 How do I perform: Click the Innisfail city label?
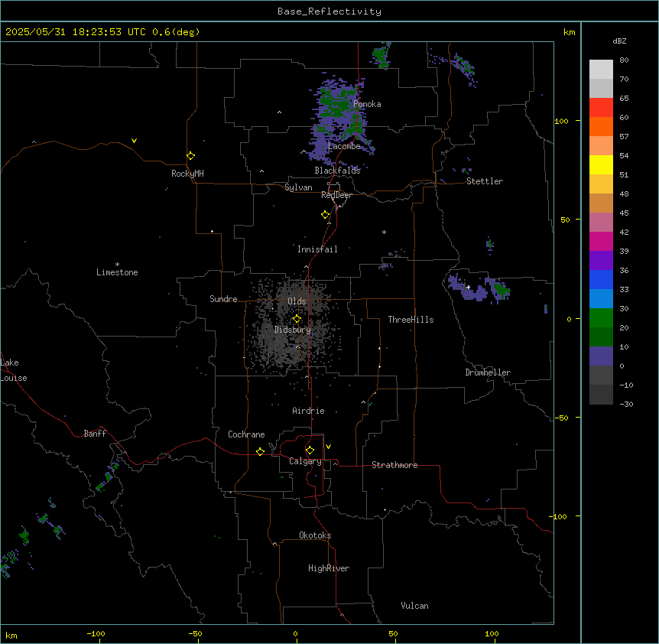pos(317,249)
